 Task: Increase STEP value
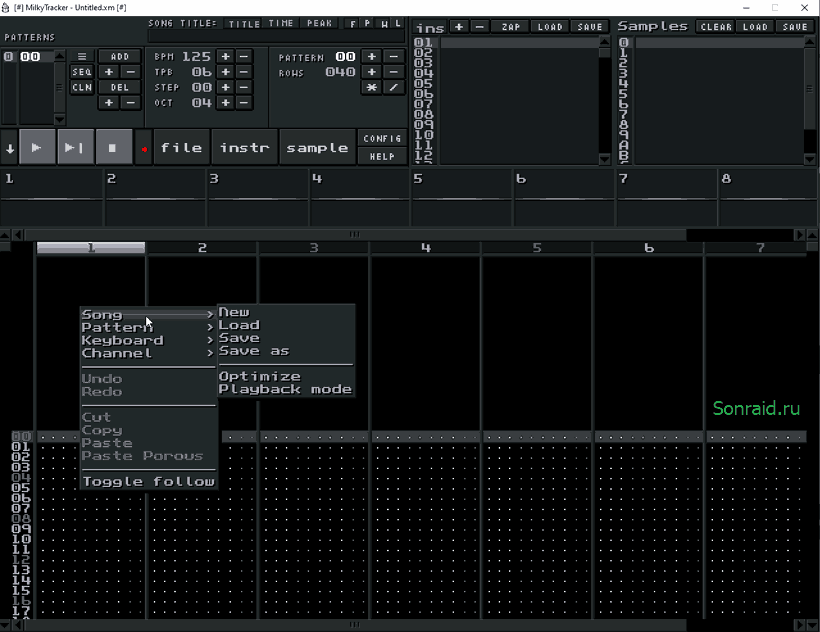coord(225,87)
